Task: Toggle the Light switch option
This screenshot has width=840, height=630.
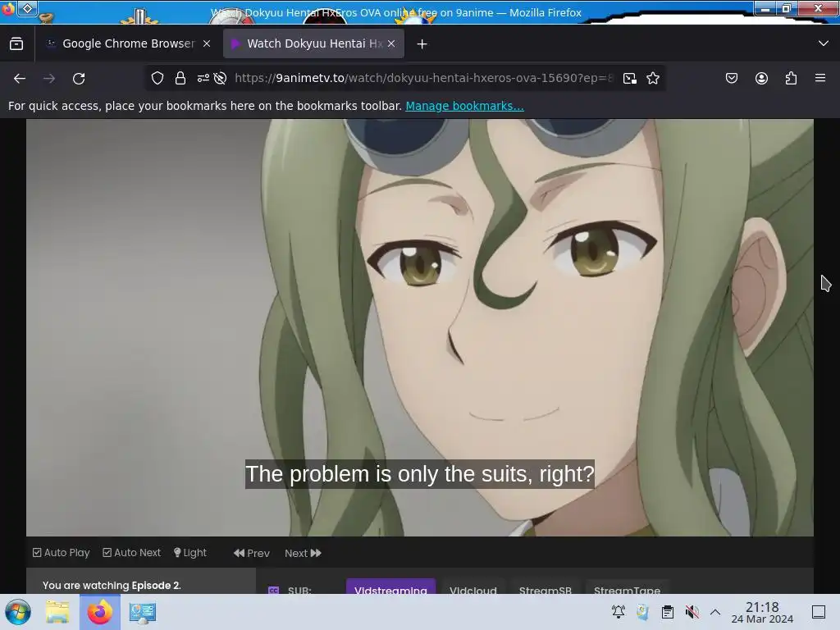Action: click(190, 552)
